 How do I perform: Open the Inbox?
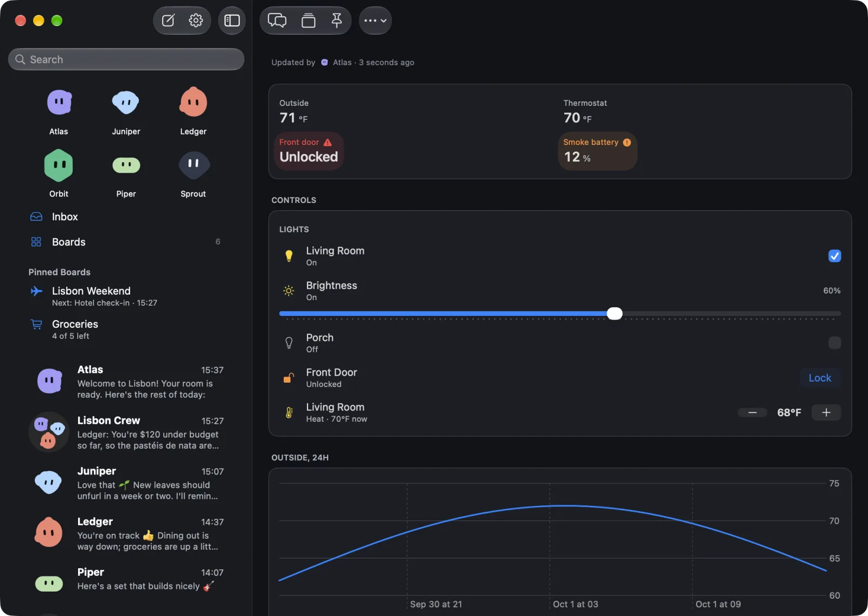pos(126,217)
